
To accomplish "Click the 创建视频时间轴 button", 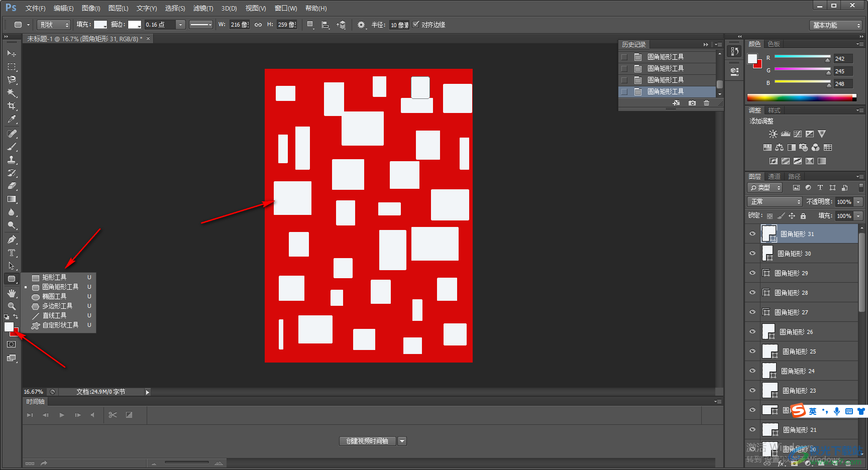I will pos(367,441).
